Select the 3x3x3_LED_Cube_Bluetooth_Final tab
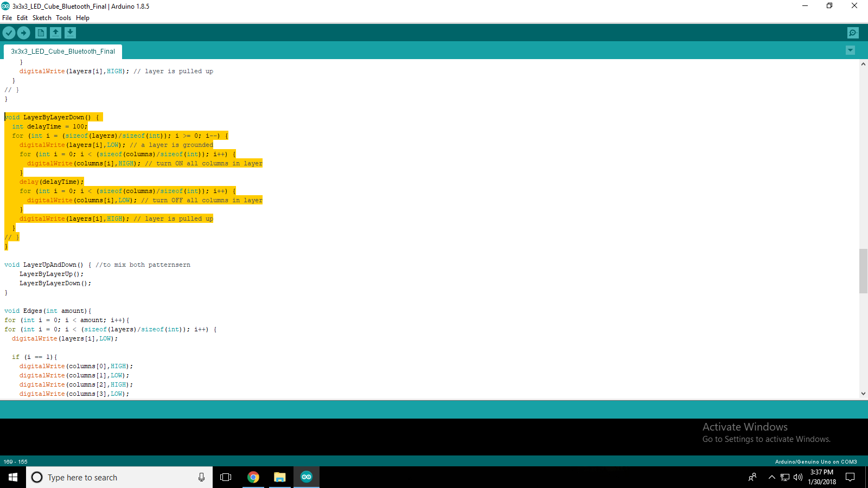868x488 pixels. (63, 52)
